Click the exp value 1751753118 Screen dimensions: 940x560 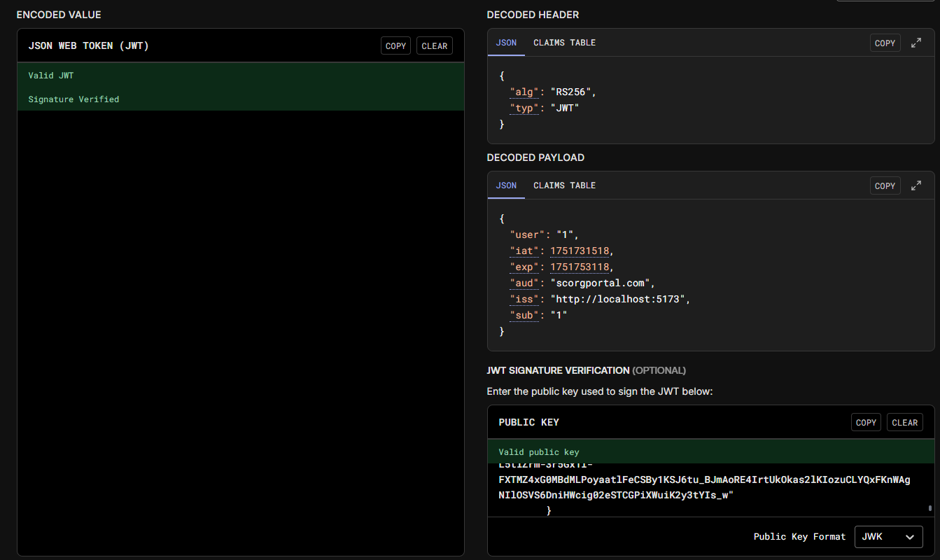[x=580, y=267]
